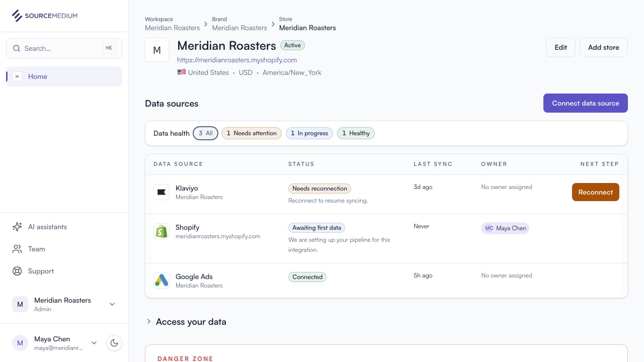
Task: Click the ⌘K shortcut badge
Action: (109, 48)
